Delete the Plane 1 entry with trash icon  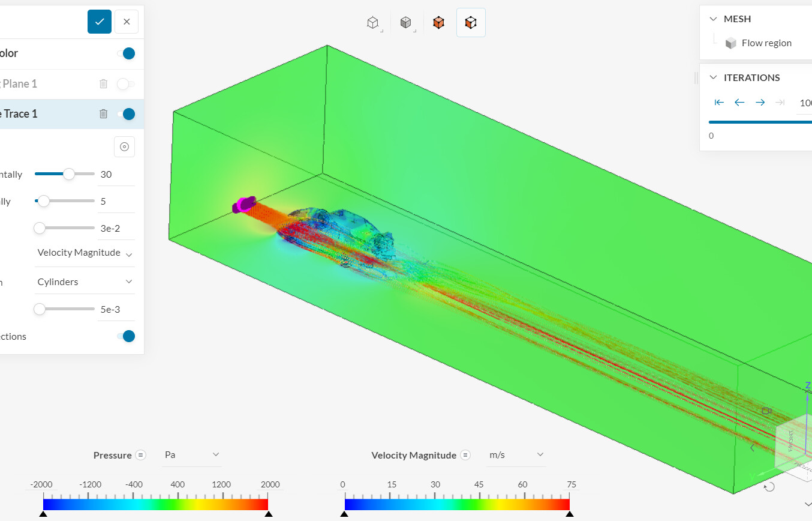103,83
